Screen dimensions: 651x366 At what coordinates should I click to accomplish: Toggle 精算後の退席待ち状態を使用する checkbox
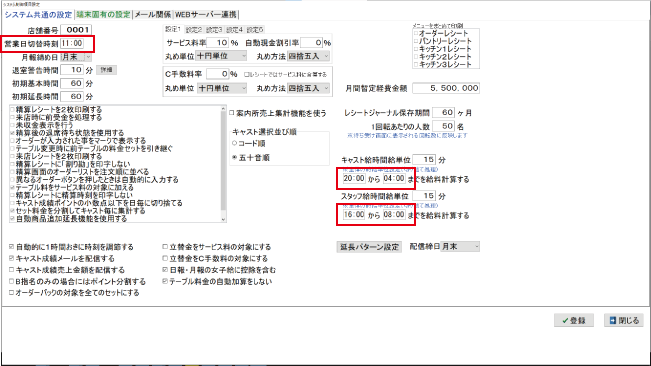tap(12, 133)
